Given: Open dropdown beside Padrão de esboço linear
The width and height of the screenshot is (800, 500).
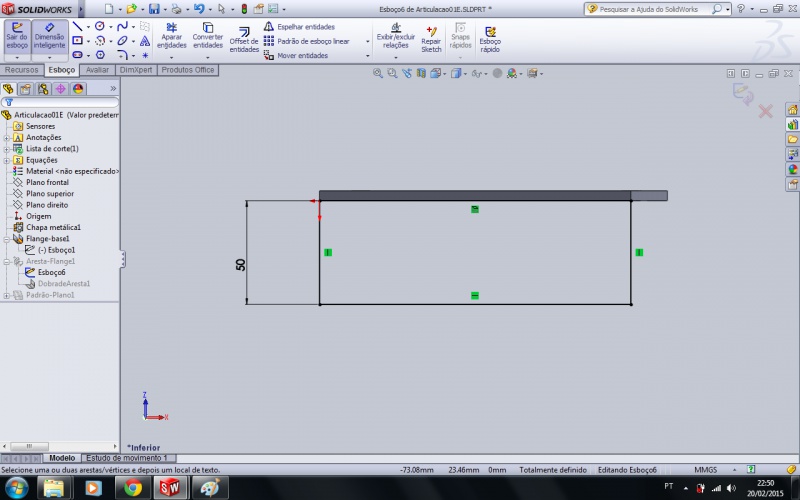Looking at the screenshot, I should [x=367, y=41].
